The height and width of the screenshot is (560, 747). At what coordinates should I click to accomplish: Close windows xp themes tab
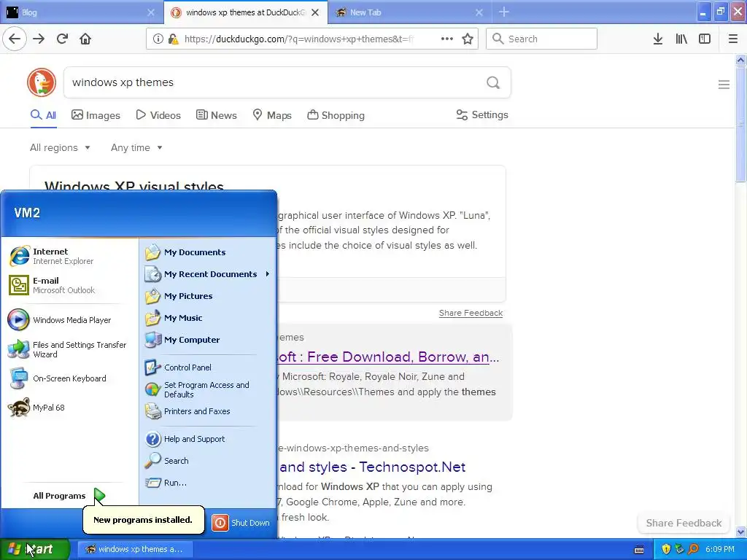coord(315,12)
